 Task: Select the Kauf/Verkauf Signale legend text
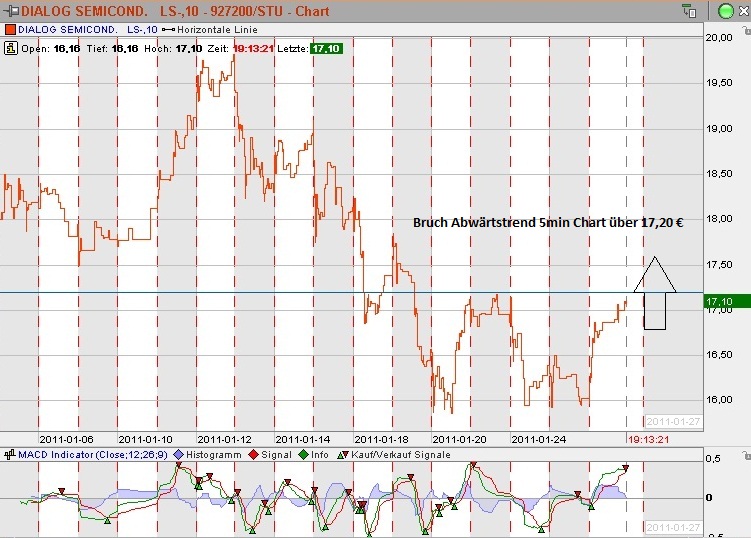point(401,455)
